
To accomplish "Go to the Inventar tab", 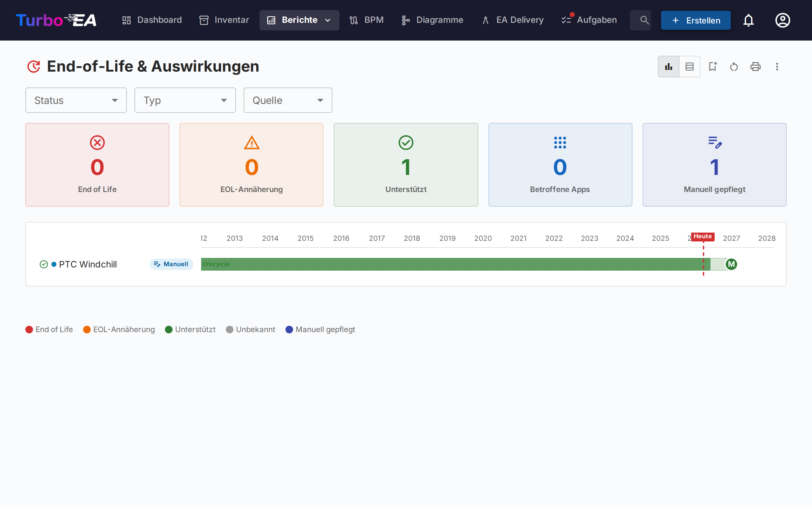I will click(224, 20).
